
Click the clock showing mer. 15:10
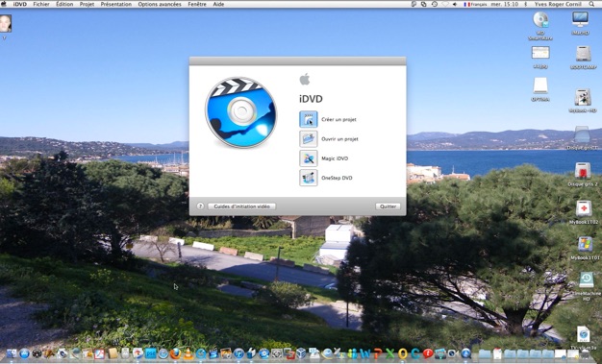point(505,4)
